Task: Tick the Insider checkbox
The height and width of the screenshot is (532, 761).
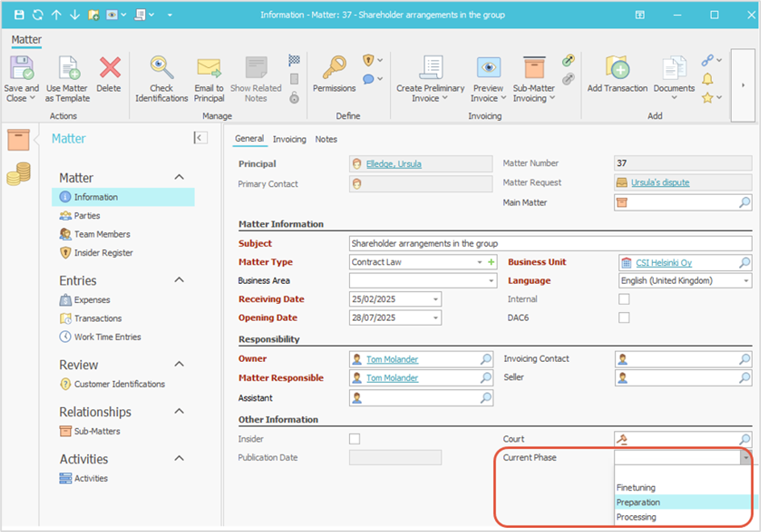Action: (354, 439)
